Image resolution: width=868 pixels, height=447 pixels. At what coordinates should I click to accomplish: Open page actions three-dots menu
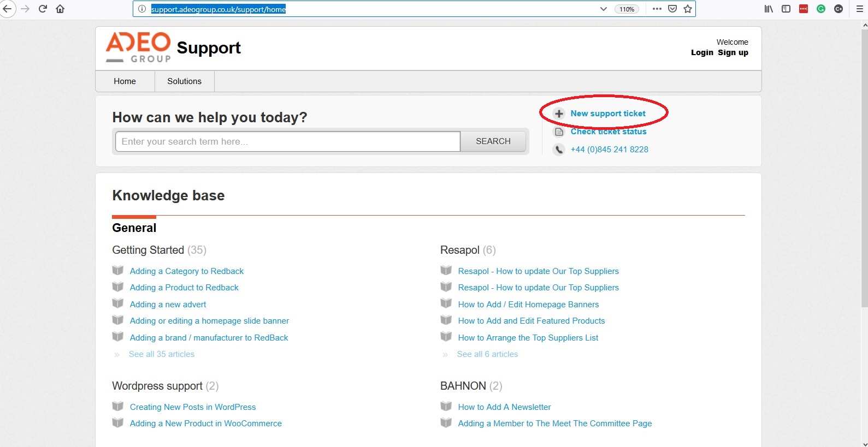(x=657, y=9)
